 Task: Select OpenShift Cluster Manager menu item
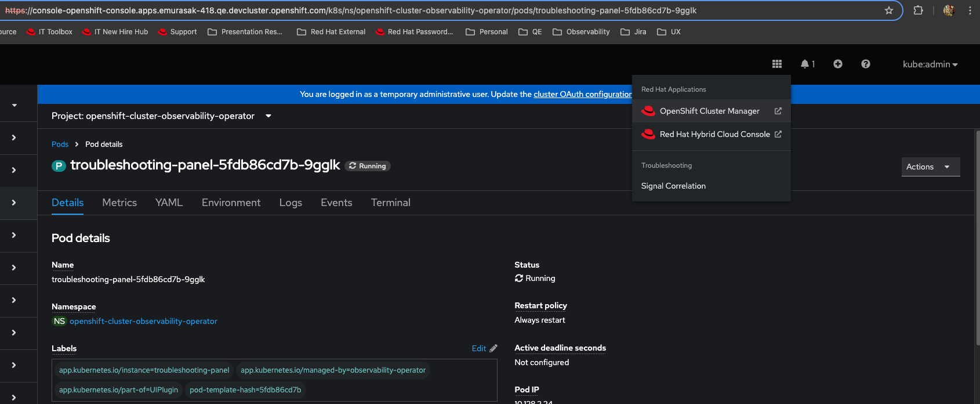pyautogui.click(x=712, y=111)
